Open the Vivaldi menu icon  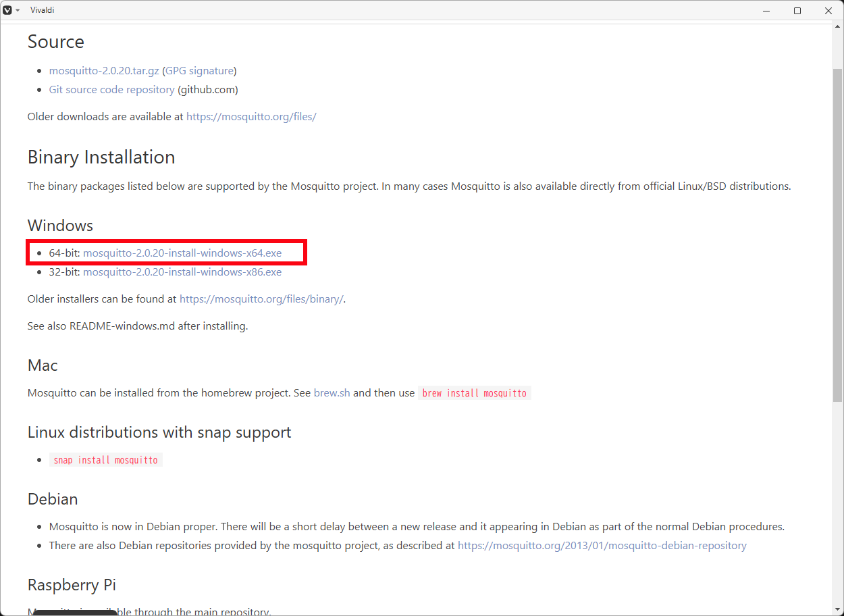click(x=8, y=10)
